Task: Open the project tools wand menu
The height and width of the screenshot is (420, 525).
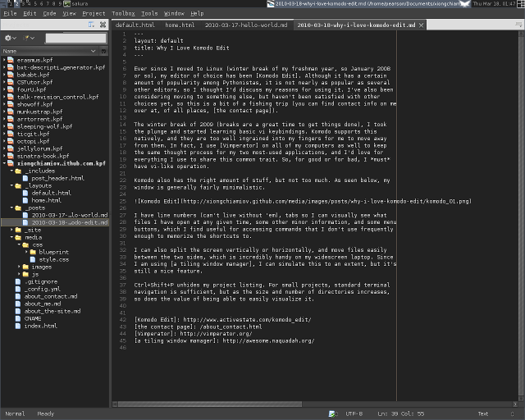Action: 29,39
